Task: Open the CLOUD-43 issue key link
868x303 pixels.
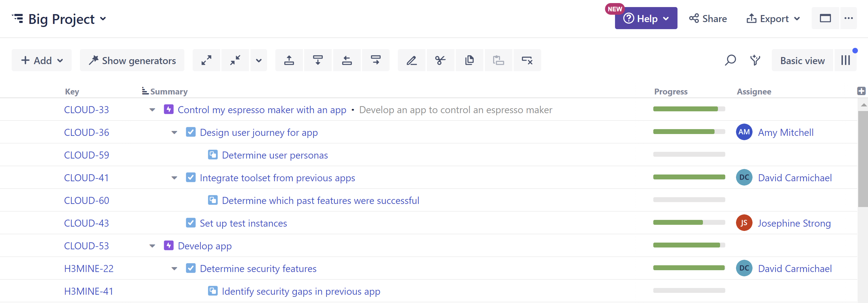Action: pos(86,223)
